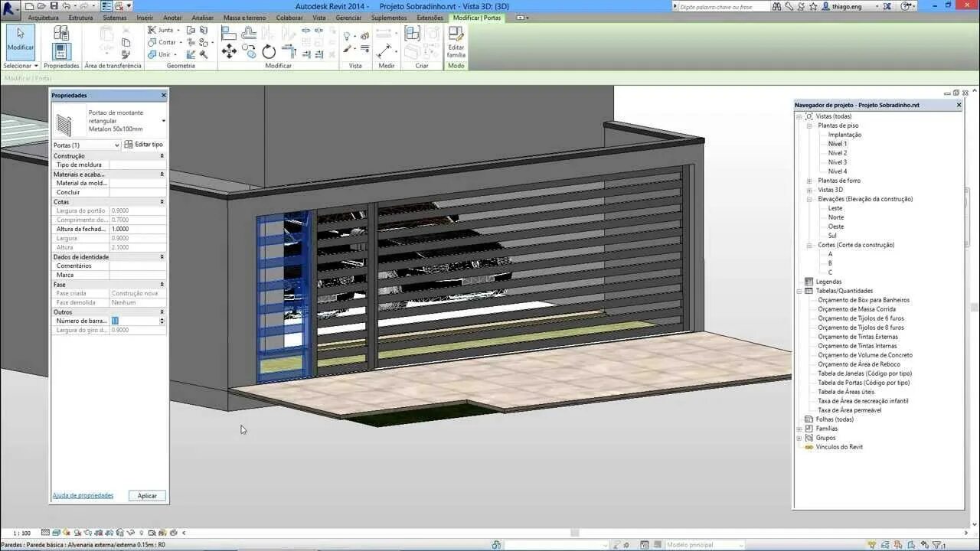Image resolution: width=980 pixels, height=551 pixels.
Task: Click the favorites star icon in title bar
Action: coord(813,6)
